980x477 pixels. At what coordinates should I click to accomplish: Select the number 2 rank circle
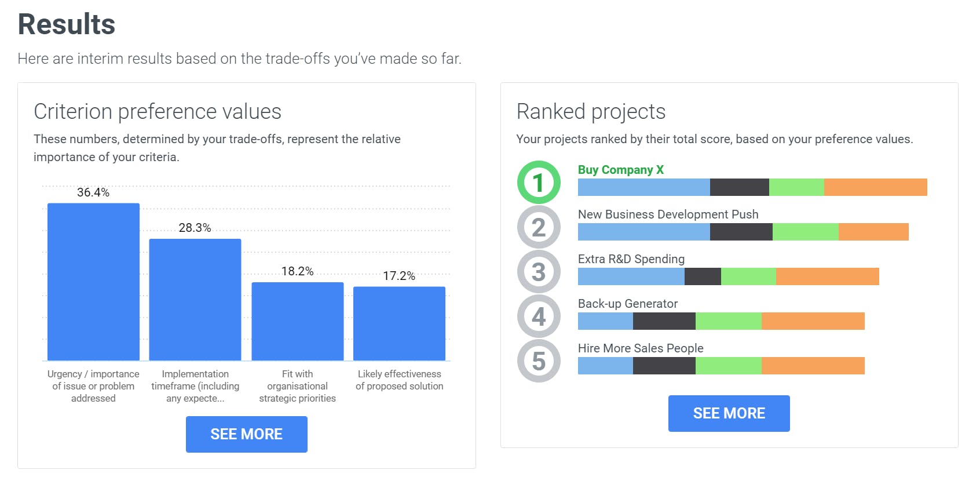(x=539, y=228)
